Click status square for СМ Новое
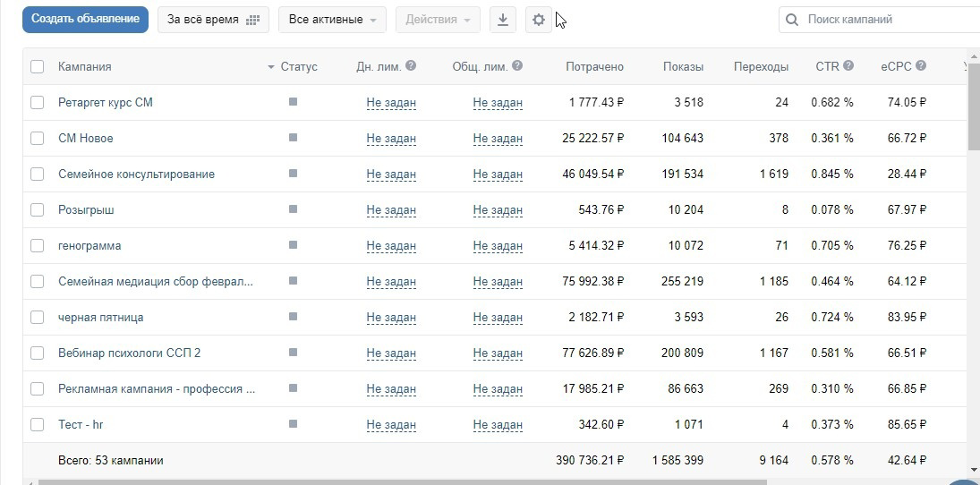980x485 pixels. pyautogui.click(x=294, y=138)
